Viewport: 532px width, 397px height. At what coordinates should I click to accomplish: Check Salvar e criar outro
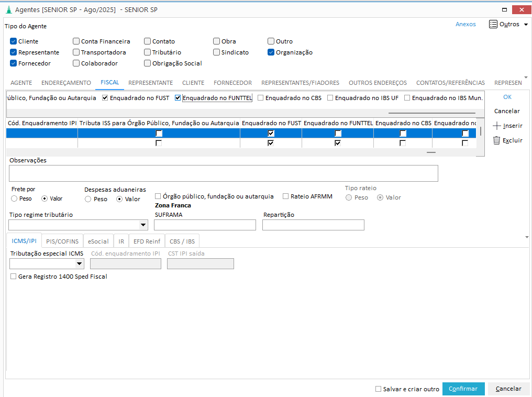378,389
